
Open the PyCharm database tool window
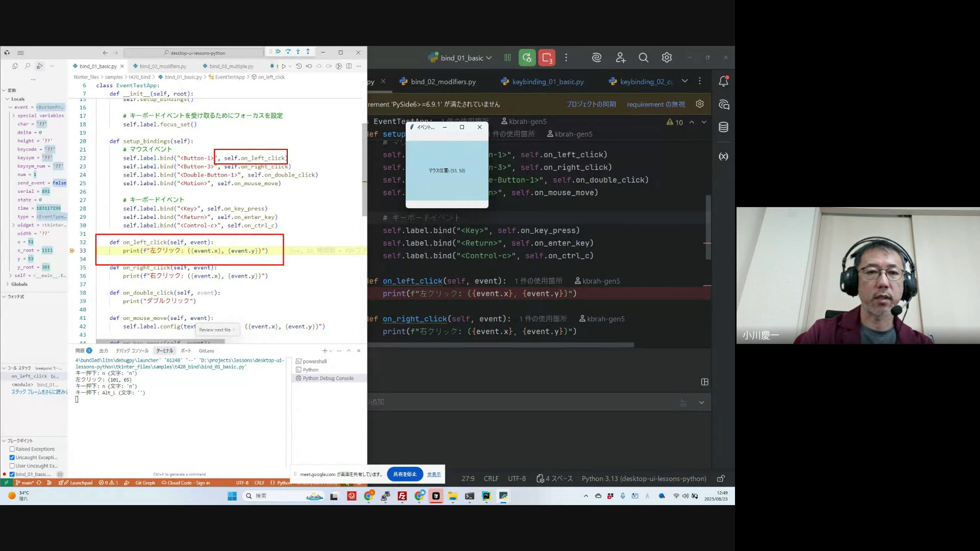coord(723,127)
